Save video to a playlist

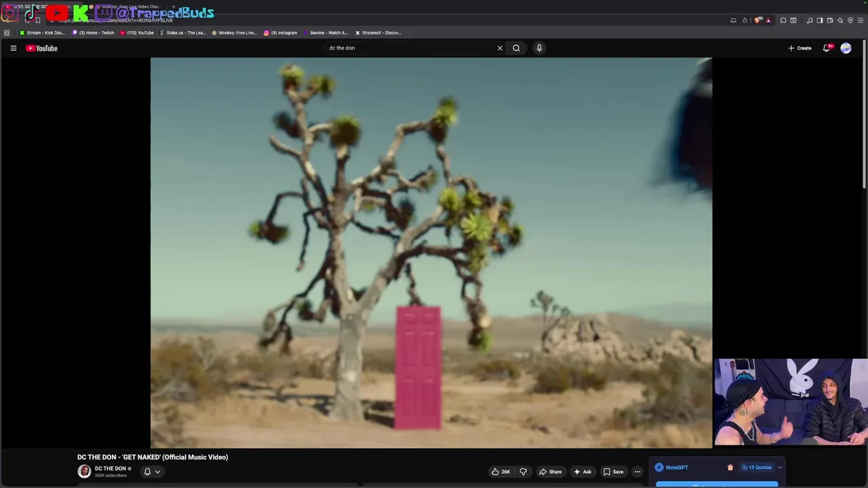(613, 472)
